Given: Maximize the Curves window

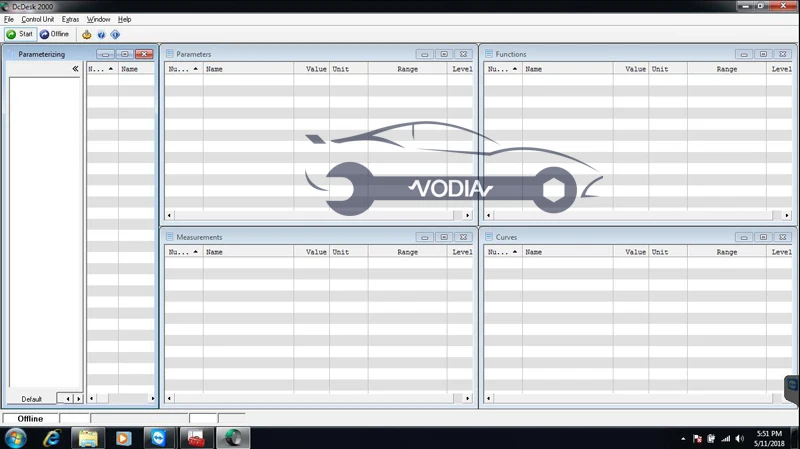Looking at the screenshot, I should 763,237.
